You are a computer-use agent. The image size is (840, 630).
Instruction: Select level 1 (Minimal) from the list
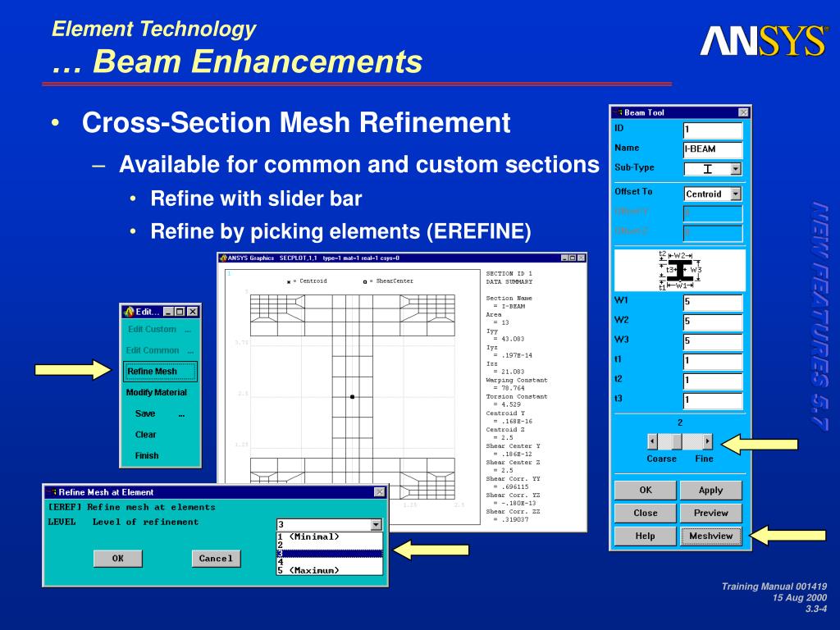(x=330, y=536)
